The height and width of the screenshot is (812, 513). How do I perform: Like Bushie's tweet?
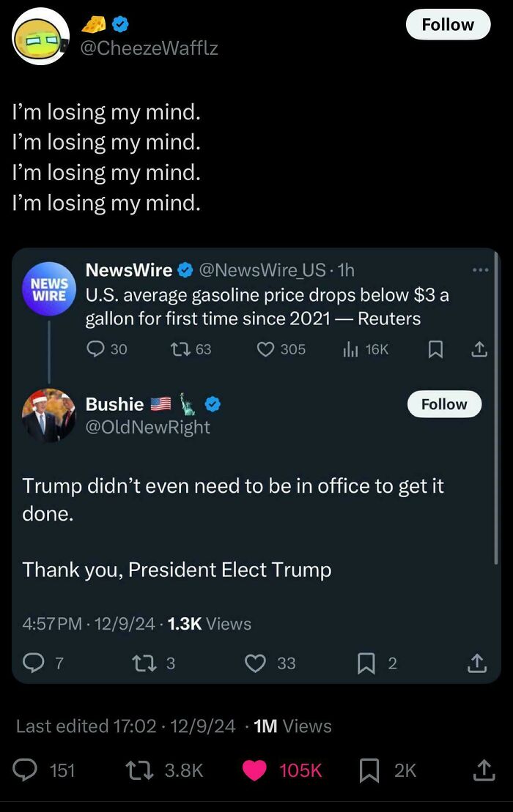click(255, 663)
